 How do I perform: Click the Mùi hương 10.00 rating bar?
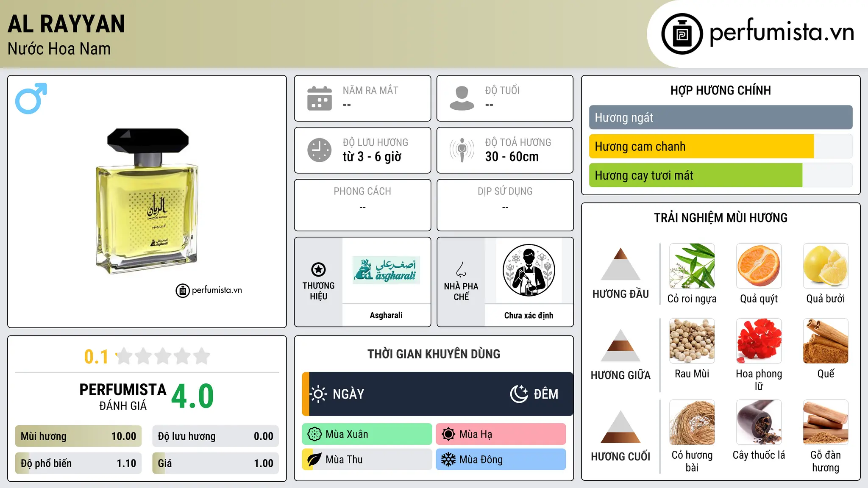point(78,436)
